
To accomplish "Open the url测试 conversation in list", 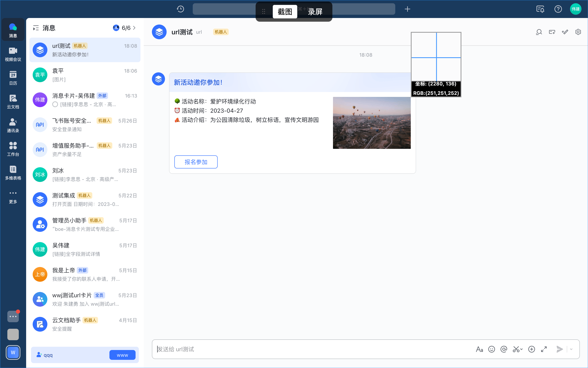I will (x=85, y=50).
